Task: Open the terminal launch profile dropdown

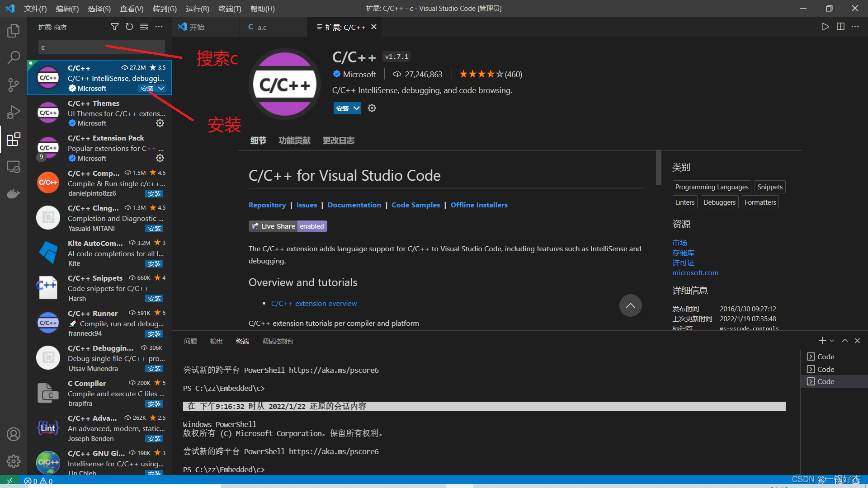Action: [832, 341]
